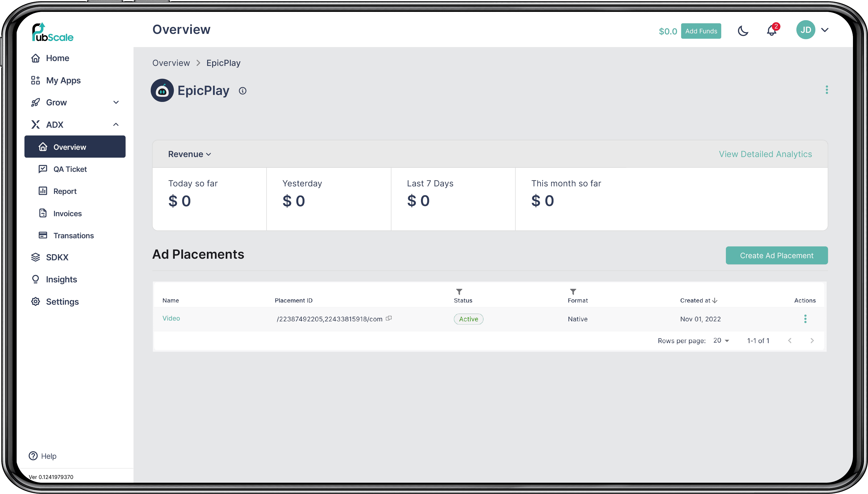868x494 pixels.
Task: Click the Invoices document icon
Action: [x=43, y=213]
